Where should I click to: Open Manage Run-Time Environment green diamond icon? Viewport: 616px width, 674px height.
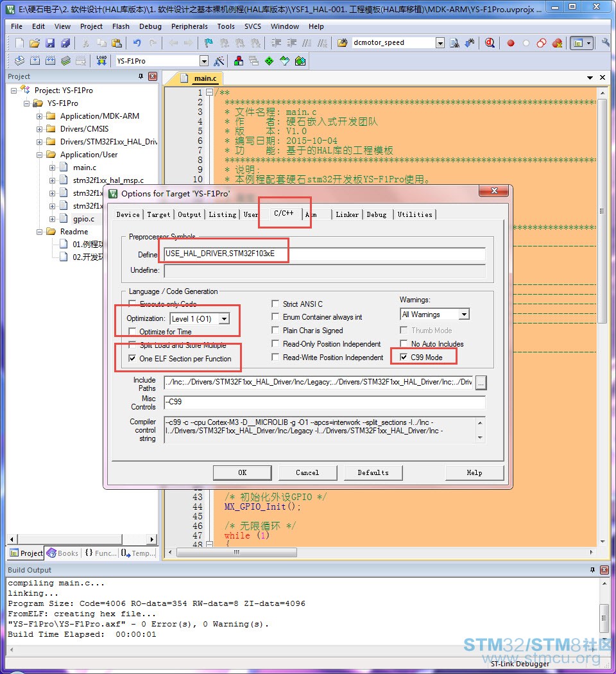269,61
